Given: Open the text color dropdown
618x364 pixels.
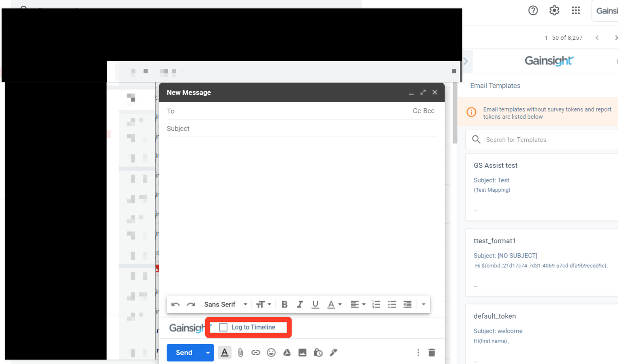Looking at the screenshot, I should click(334, 304).
